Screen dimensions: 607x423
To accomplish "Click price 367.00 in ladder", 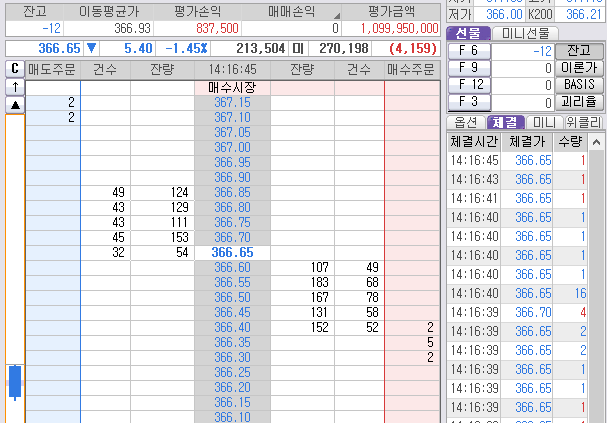I will pos(232,147).
